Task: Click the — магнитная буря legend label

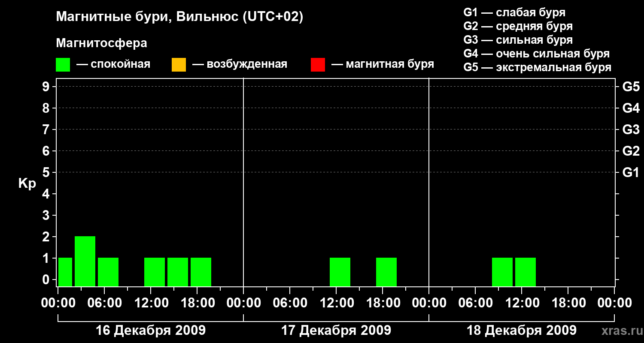Action: coord(383,64)
